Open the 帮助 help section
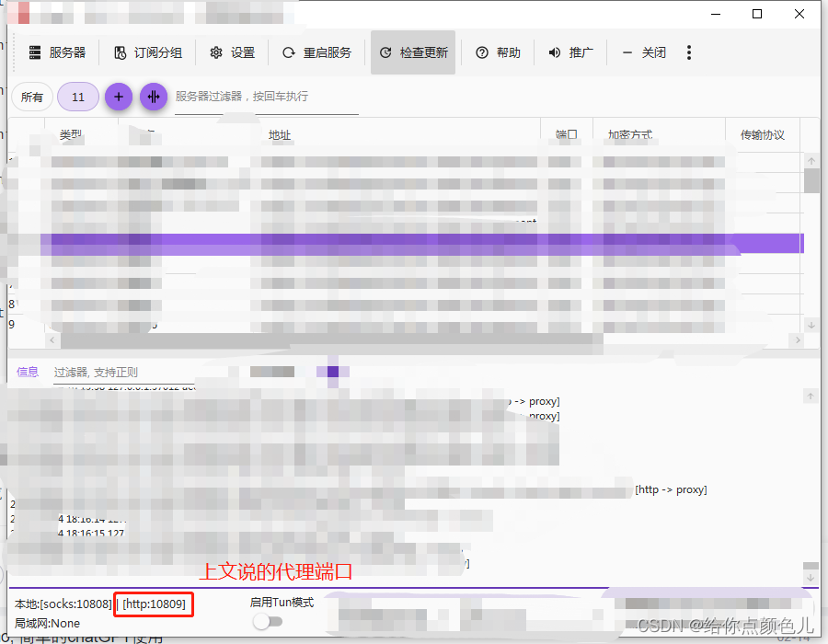Image resolution: width=828 pixels, height=644 pixels. [x=497, y=52]
